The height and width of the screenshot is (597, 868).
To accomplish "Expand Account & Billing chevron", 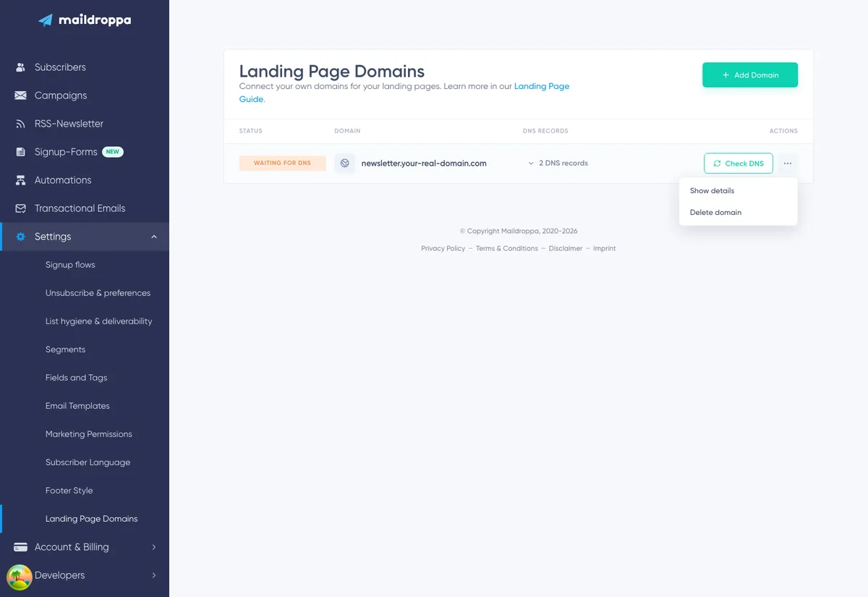I will tap(154, 547).
